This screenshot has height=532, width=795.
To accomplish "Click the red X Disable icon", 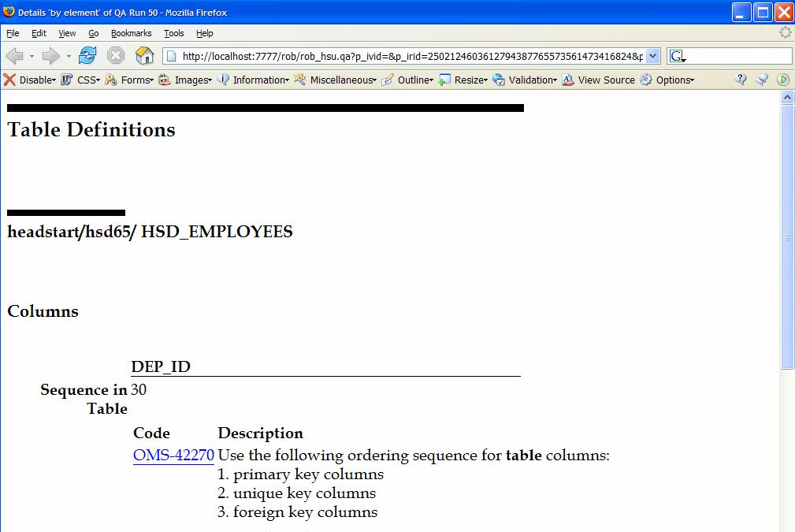I will point(9,80).
